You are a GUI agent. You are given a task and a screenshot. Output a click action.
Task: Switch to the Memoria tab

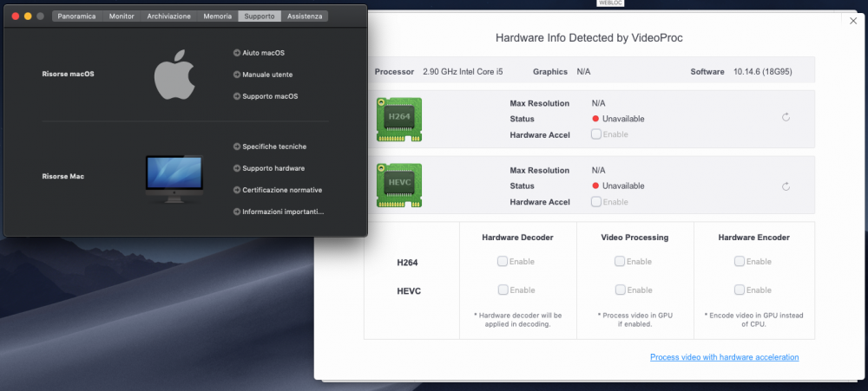218,16
